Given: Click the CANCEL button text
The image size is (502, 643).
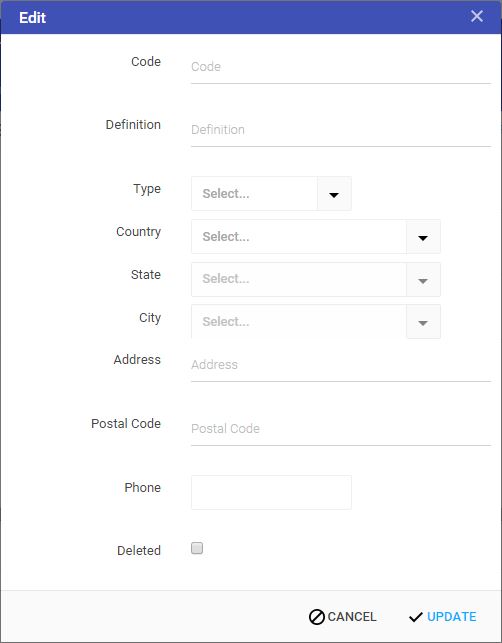Looking at the screenshot, I should pyautogui.click(x=351, y=617).
